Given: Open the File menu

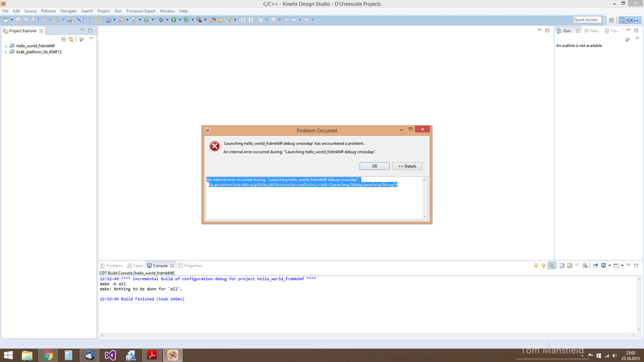Looking at the screenshot, I should [x=5, y=11].
